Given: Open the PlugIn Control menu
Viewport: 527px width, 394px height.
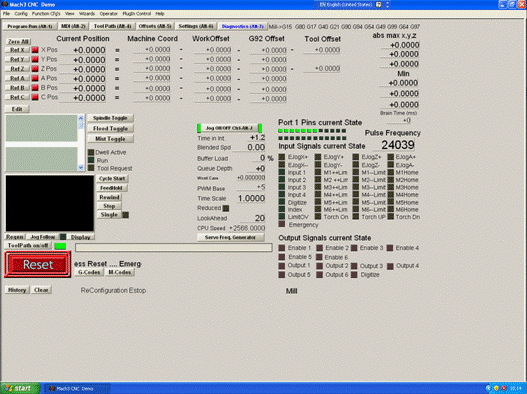Looking at the screenshot, I should (x=136, y=14).
